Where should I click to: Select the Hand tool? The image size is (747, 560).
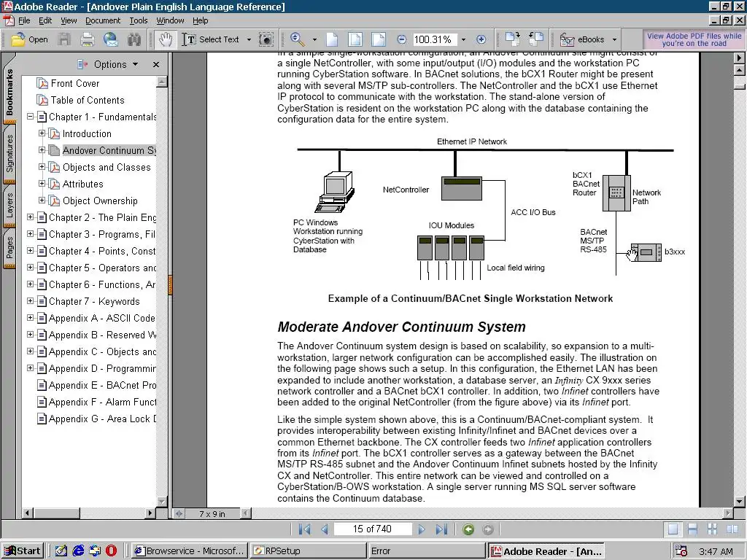pos(166,39)
